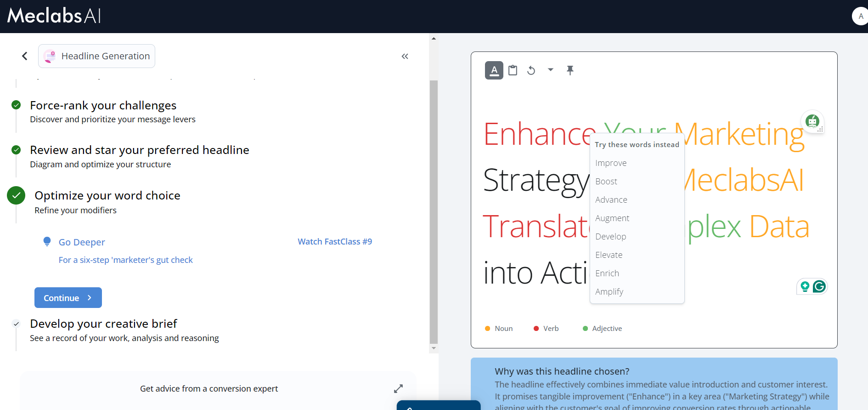Screen dimensions: 868x410
Task: Expand the conversion expert advice panel
Action: tap(398, 389)
